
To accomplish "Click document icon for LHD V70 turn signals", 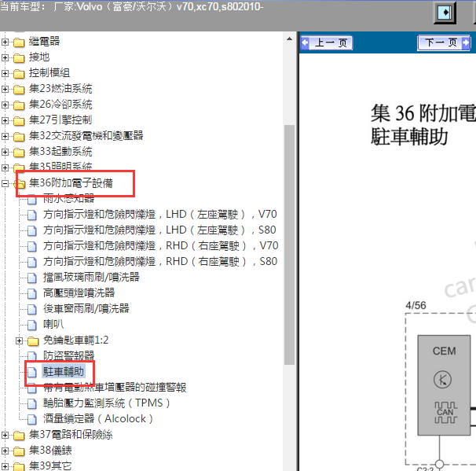I will (x=32, y=215).
